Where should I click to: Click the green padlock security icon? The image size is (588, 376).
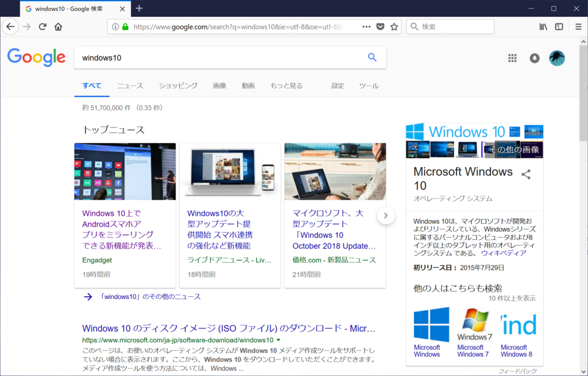tap(125, 26)
